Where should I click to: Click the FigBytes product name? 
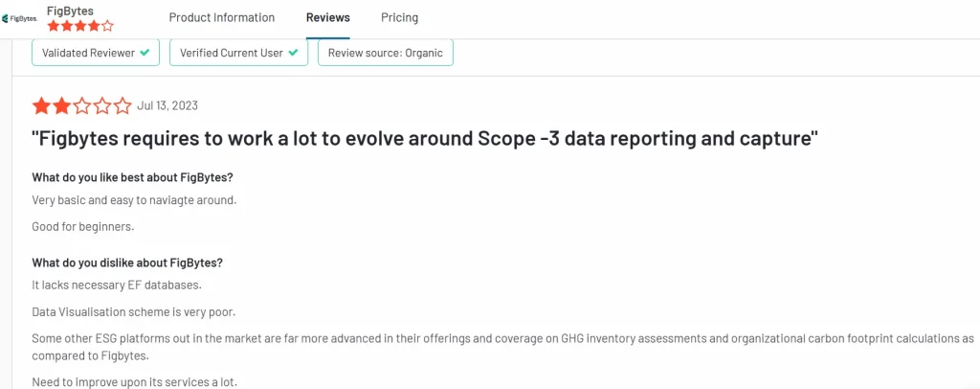[70, 11]
